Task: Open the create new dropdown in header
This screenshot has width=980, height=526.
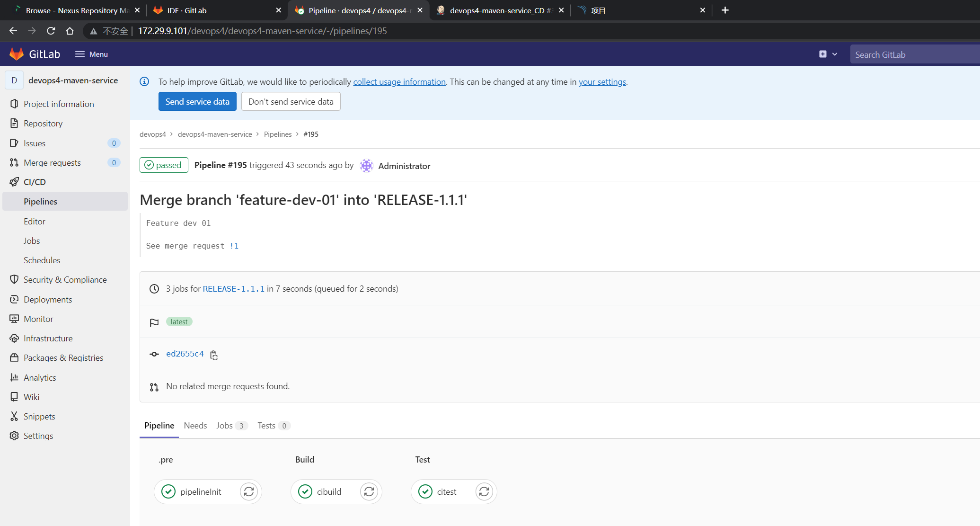Action: [x=828, y=54]
